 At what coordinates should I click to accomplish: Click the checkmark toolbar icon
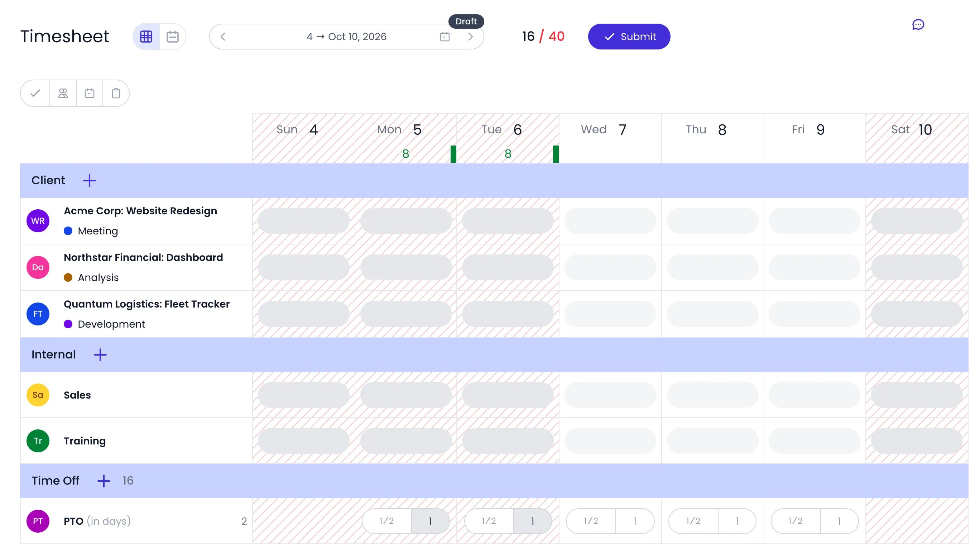pyautogui.click(x=35, y=93)
